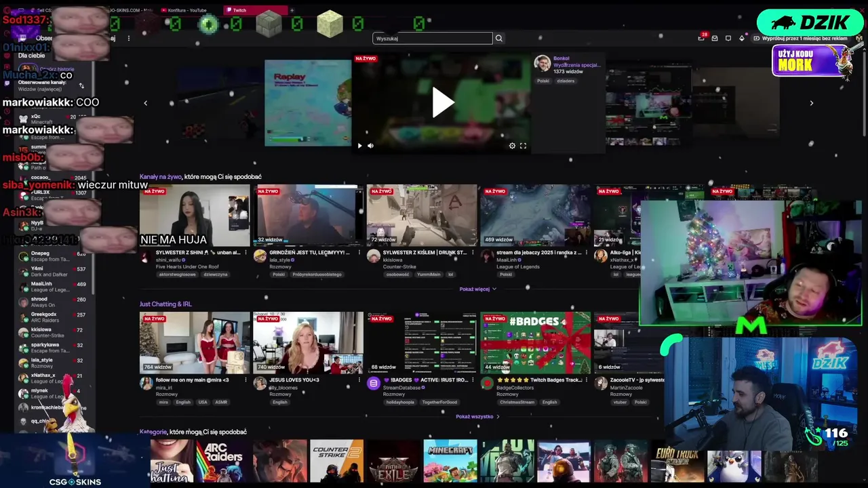The height and width of the screenshot is (488, 868).
Task: Open the whispers chat bubble icon
Action: point(728,39)
